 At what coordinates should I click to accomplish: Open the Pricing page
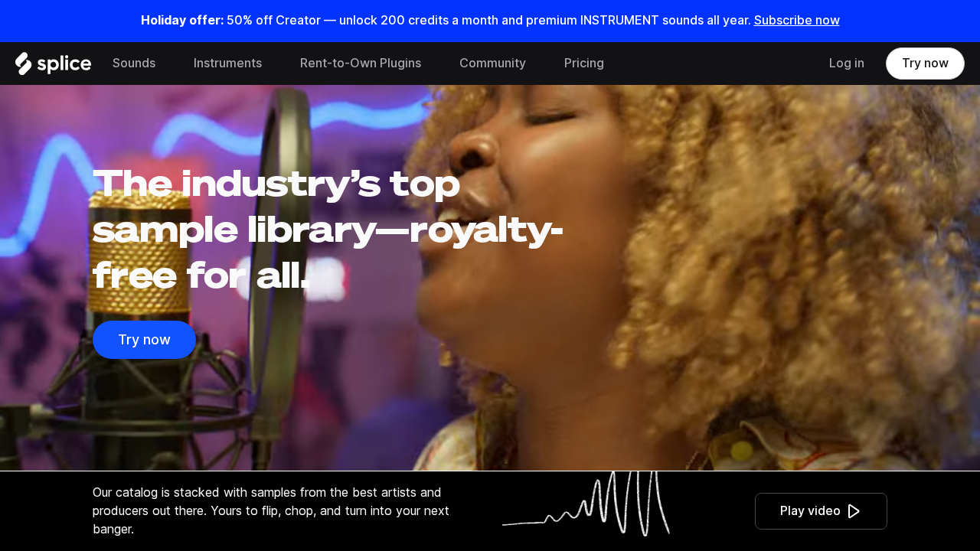[584, 64]
